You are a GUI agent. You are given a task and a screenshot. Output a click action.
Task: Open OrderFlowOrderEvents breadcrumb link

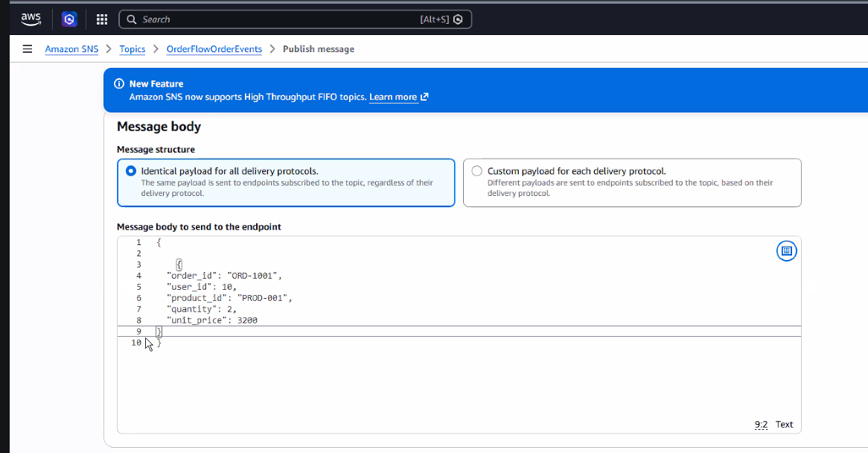pos(214,48)
